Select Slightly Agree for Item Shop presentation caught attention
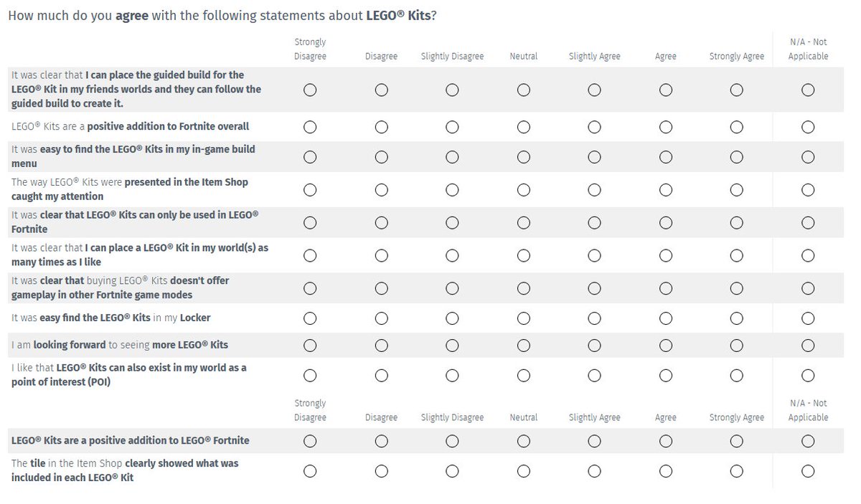This screenshot has width=861, height=504. [594, 190]
